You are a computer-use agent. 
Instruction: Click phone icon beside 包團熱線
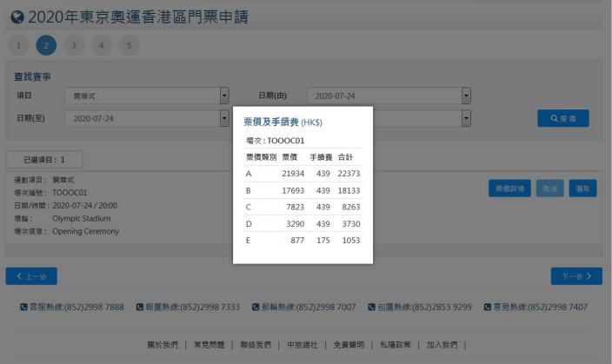tap(371, 307)
